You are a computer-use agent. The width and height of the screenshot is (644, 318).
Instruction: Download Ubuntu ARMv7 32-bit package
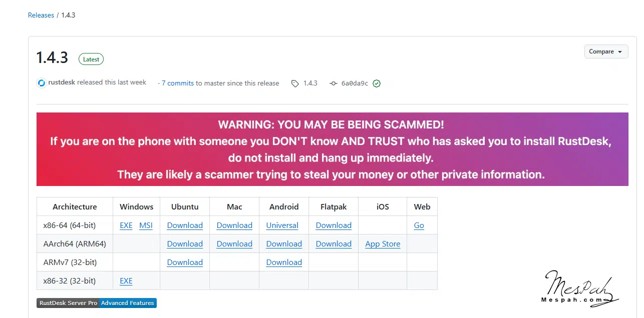tap(185, 262)
